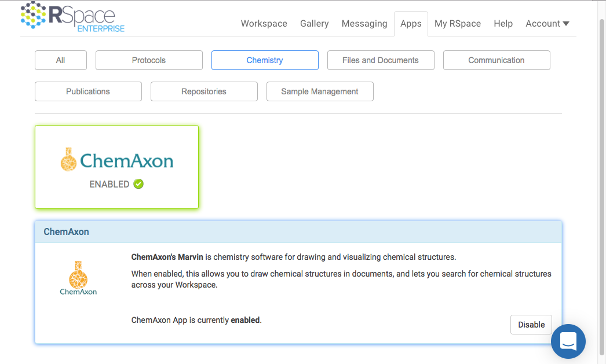Filter by Sample Management
The height and width of the screenshot is (364, 606).
(x=320, y=91)
